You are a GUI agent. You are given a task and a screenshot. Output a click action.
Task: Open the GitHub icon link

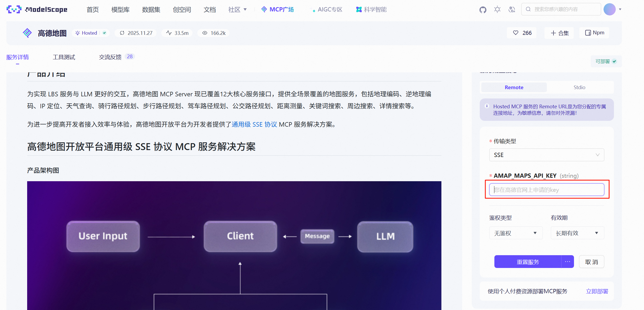[x=483, y=10]
